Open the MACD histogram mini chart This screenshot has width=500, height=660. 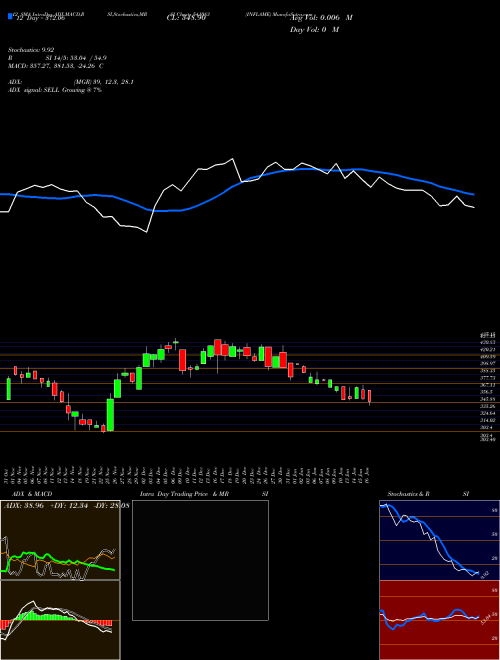(x=60, y=620)
